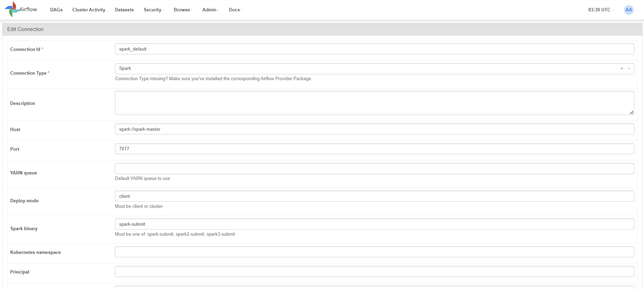This screenshot has width=644, height=289.
Task: Click the Host label
Action: click(x=15, y=129)
